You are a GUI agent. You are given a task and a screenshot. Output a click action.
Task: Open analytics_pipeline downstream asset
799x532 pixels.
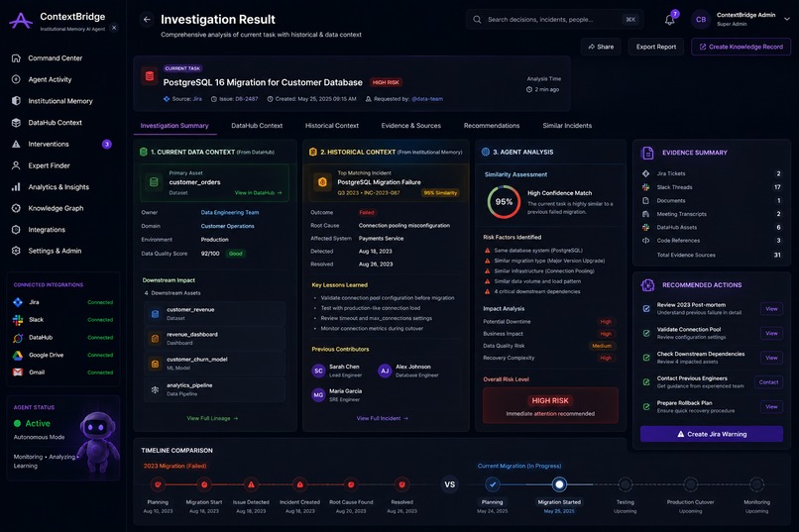coord(214,389)
